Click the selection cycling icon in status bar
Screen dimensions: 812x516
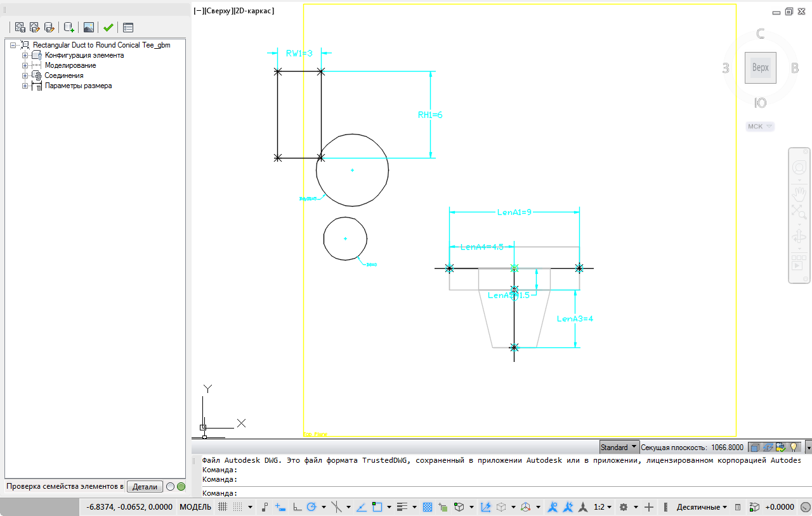pos(443,507)
